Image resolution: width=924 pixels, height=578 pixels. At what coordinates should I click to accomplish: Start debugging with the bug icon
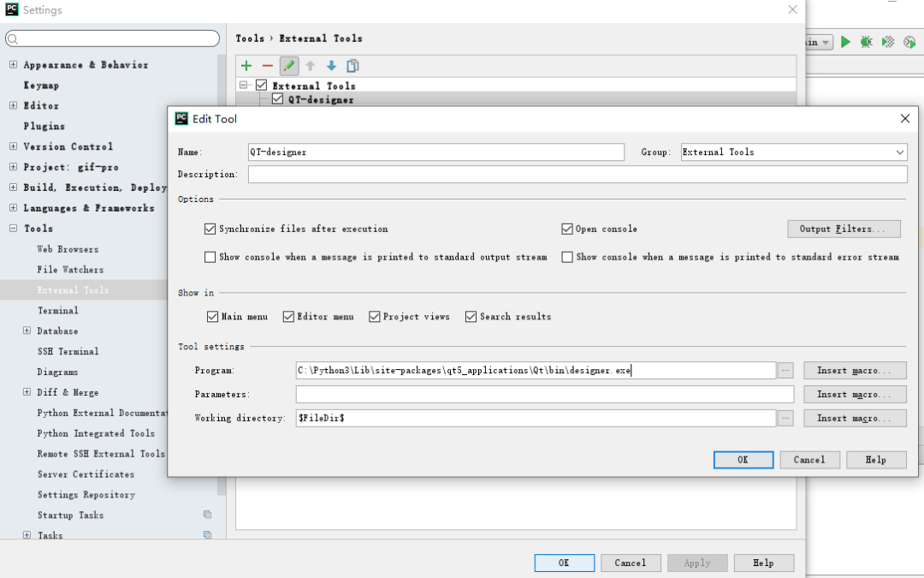pos(866,42)
